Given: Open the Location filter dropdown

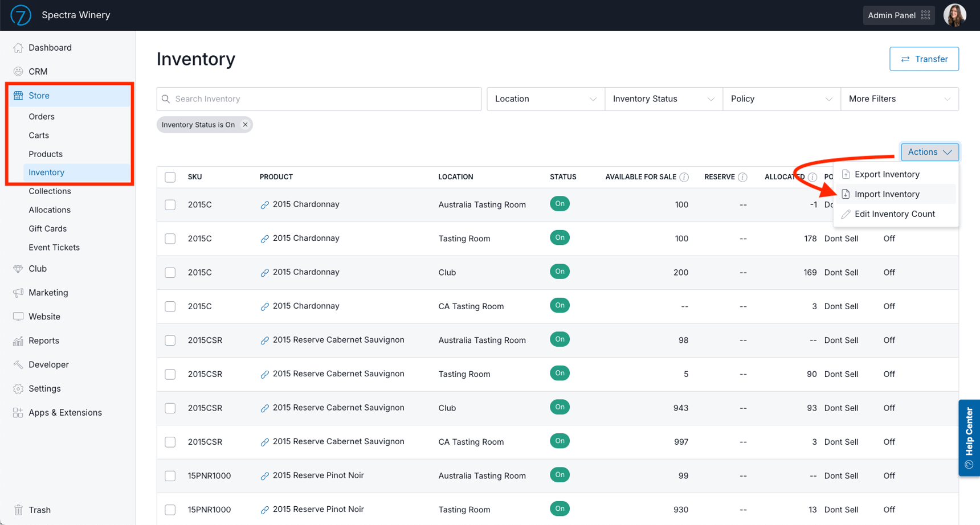Looking at the screenshot, I should click(x=545, y=99).
